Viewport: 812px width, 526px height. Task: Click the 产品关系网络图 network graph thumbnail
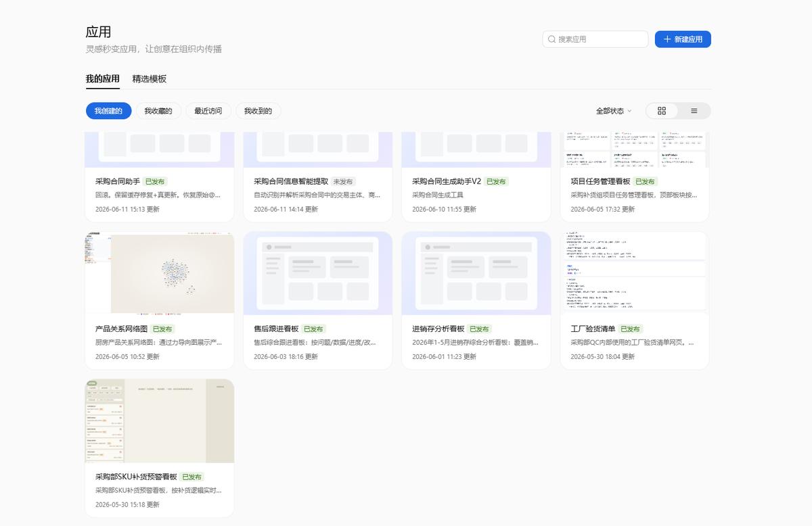[x=160, y=273]
